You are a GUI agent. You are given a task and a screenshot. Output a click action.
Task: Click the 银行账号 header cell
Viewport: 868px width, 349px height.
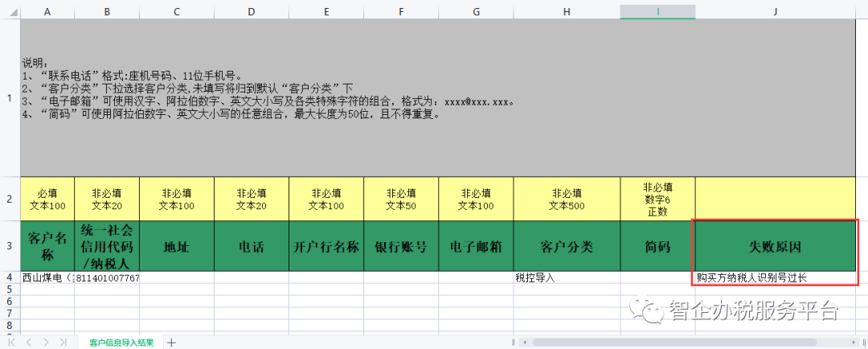pos(401,246)
